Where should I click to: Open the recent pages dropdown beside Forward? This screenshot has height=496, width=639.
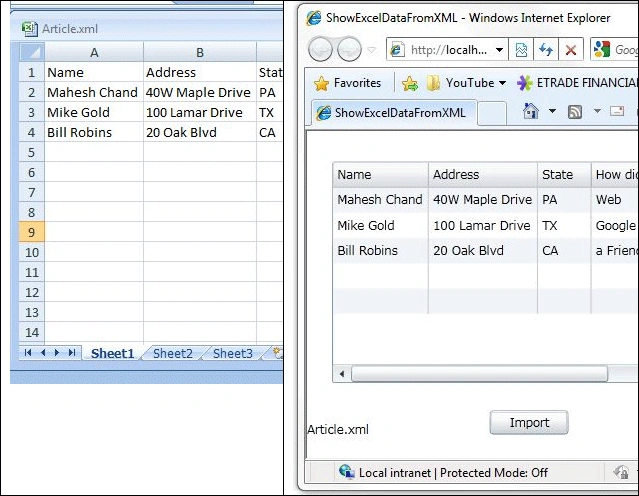click(x=371, y=50)
